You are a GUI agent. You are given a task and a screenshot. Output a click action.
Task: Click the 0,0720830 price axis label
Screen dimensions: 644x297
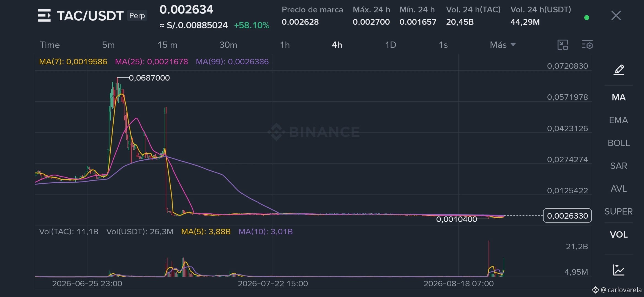point(567,66)
